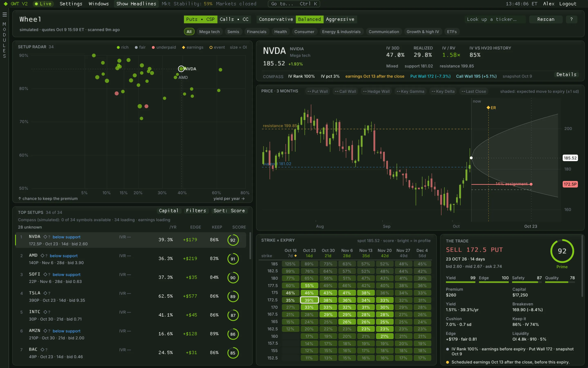Click the NVDA row's diamond earnings icon
This screenshot has width=588, height=368.
45,237
